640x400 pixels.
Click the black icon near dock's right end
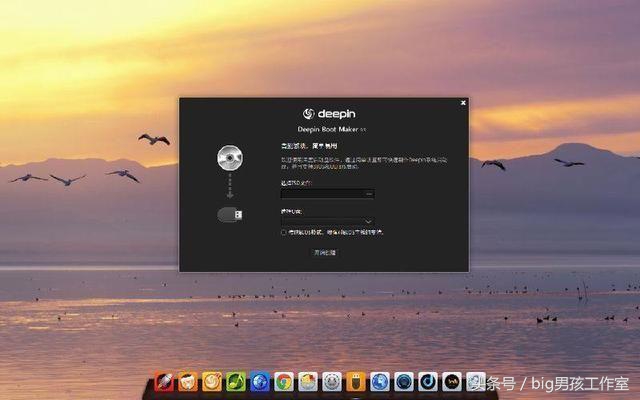point(452,381)
